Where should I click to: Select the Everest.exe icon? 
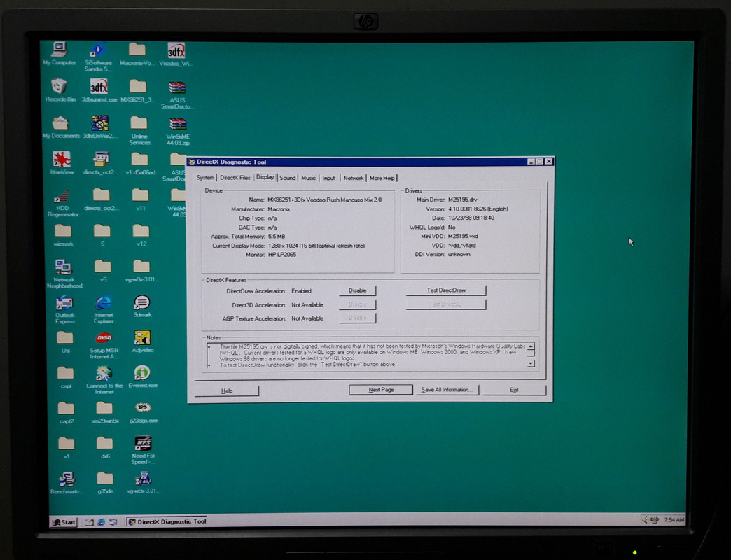pyautogui.click(x=142, y=377)
